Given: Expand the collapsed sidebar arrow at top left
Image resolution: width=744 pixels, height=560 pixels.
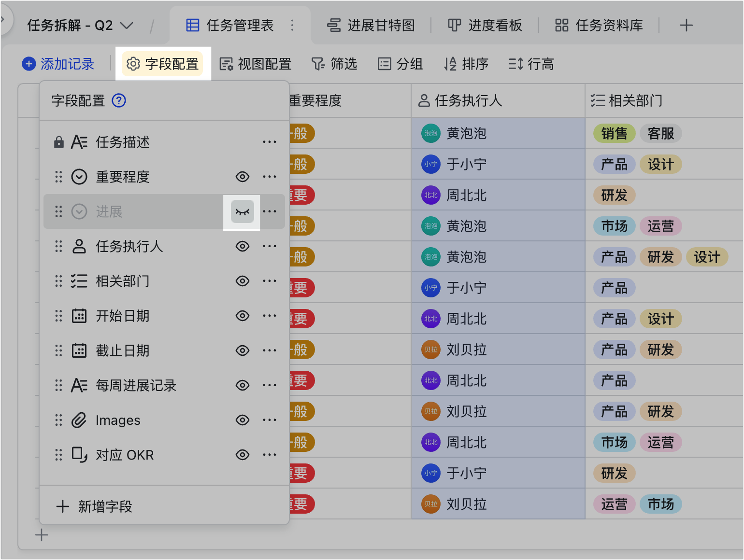Looking at the screenshot, I should [x=3, y=20].
